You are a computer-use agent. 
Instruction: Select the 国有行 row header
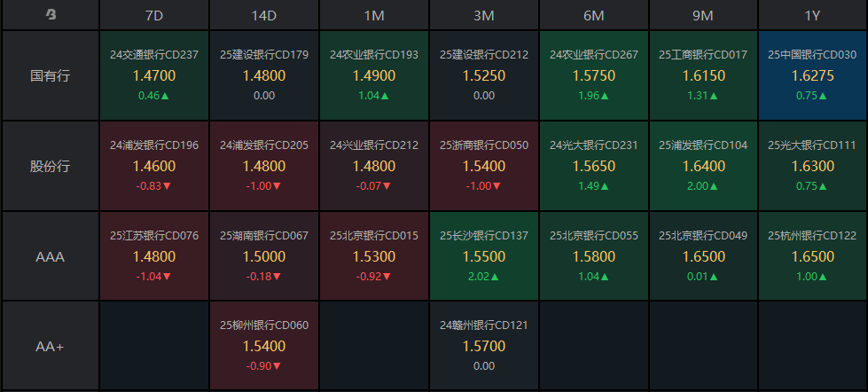click(x=51, y=75)
